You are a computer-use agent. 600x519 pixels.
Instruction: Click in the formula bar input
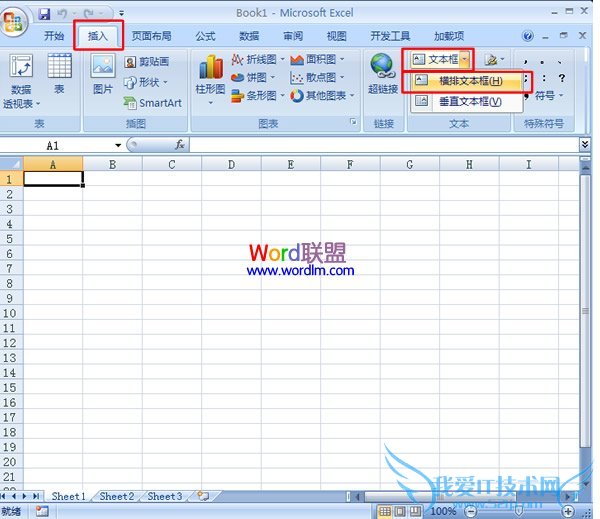(x=384, y=145)
